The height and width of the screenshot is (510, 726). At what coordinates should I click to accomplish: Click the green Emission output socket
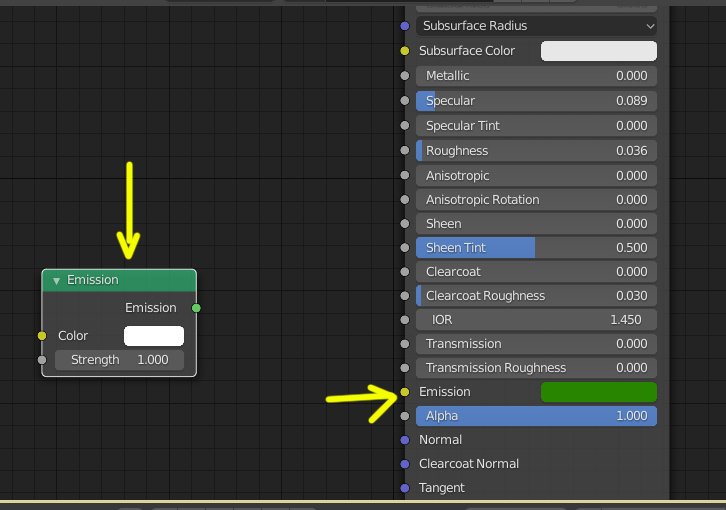(196, 308)
